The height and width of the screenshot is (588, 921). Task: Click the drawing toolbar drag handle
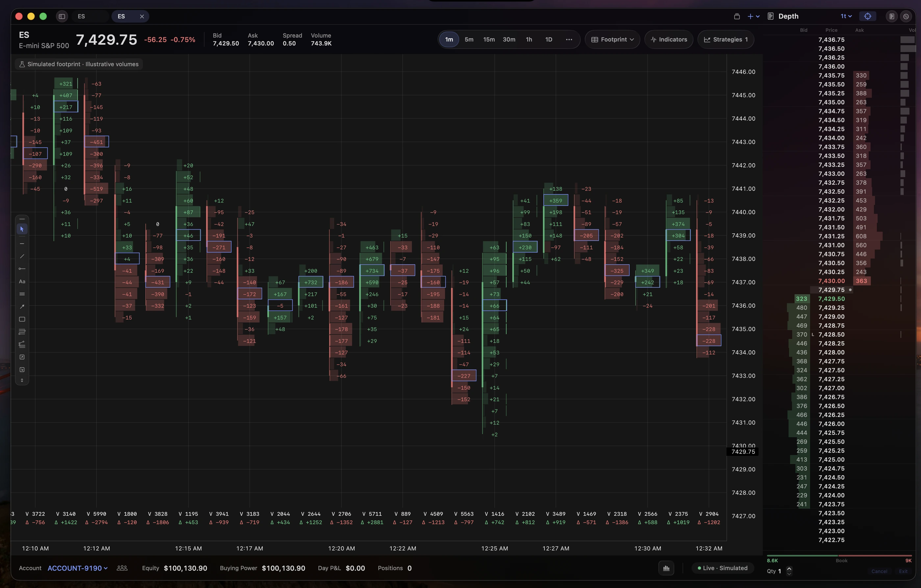tap(22, 219)
